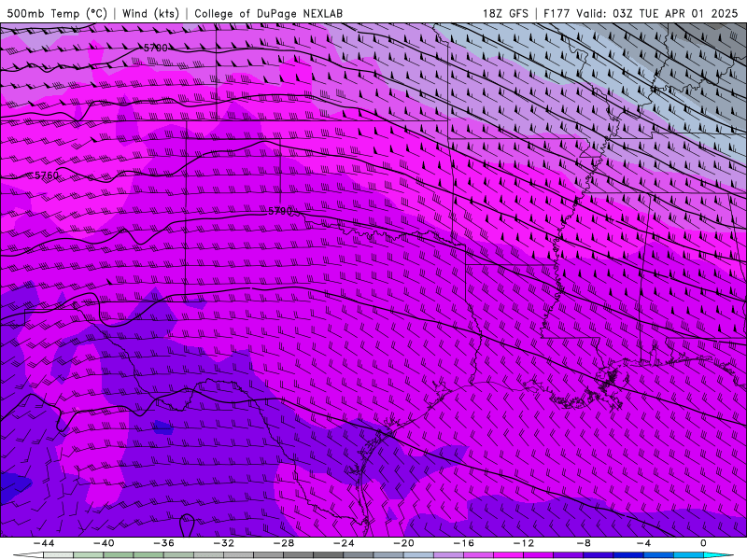The image size is (747, 560).
Task: Click the 0 colorbar tick label
Action: coord(704,543)
